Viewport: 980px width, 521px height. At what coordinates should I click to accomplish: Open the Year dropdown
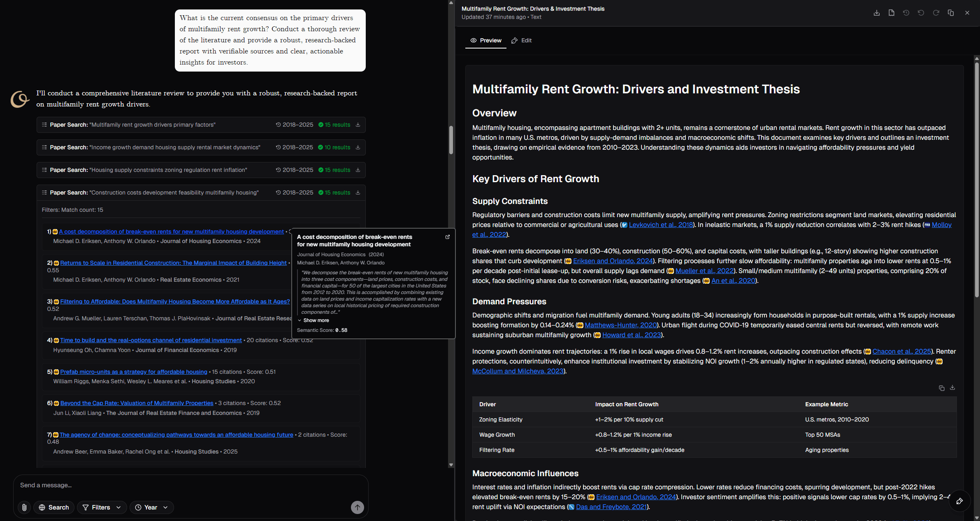coord(151,507)
